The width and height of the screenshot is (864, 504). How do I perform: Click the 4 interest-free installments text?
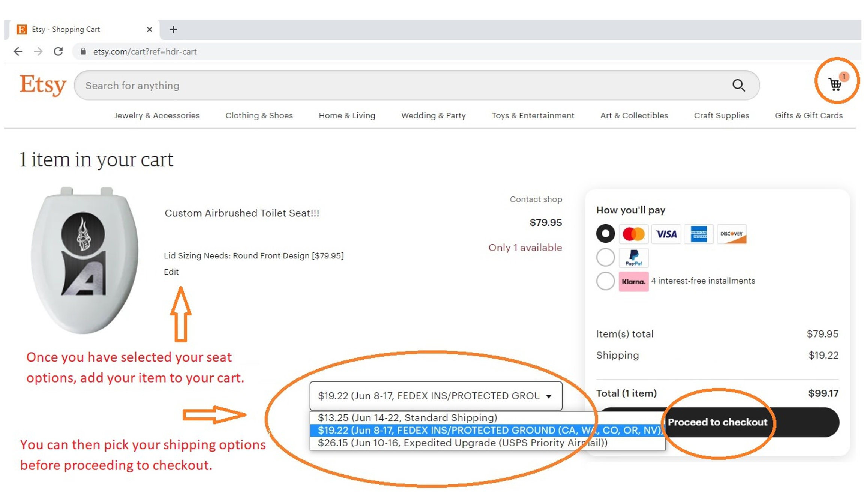coord(703,280)
